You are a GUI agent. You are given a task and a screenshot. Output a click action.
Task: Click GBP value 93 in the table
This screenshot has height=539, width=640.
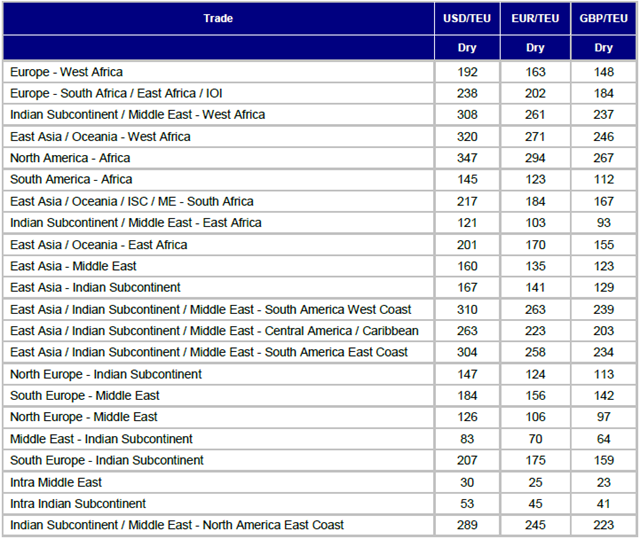[603, 223]
